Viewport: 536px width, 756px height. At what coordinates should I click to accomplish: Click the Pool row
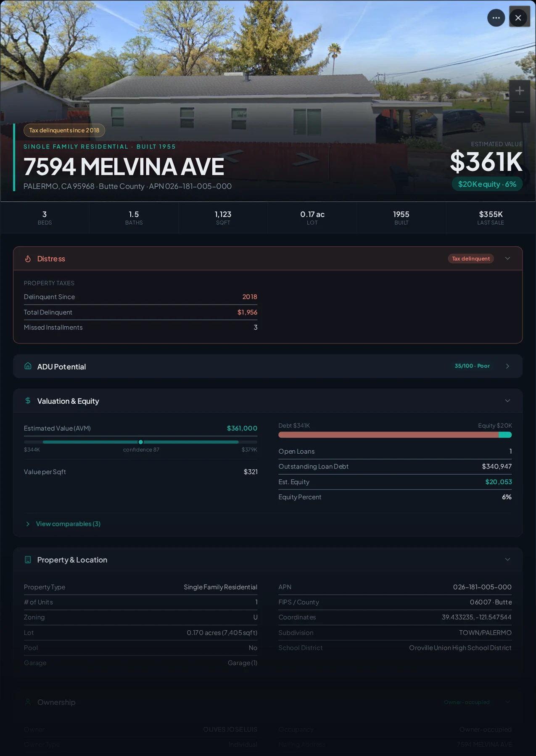[140, 648]
